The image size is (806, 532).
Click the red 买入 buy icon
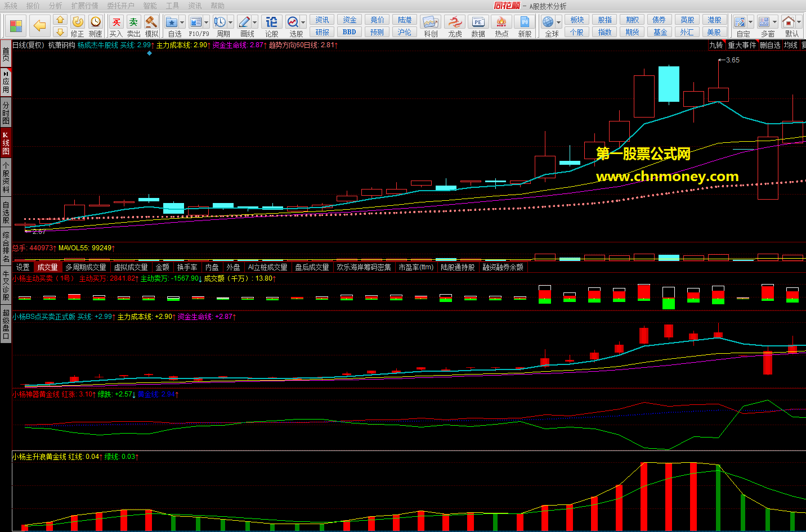[116, 22]
